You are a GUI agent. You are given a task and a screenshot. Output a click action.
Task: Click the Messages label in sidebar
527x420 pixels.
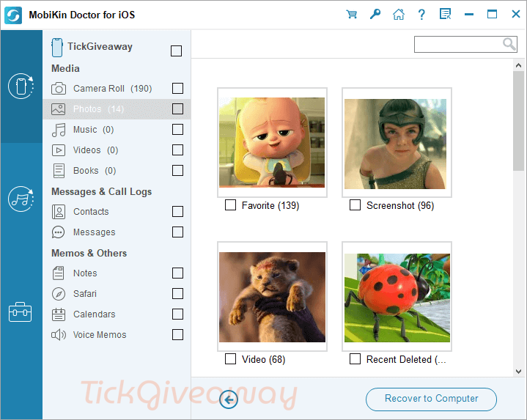tap(95, 232)
